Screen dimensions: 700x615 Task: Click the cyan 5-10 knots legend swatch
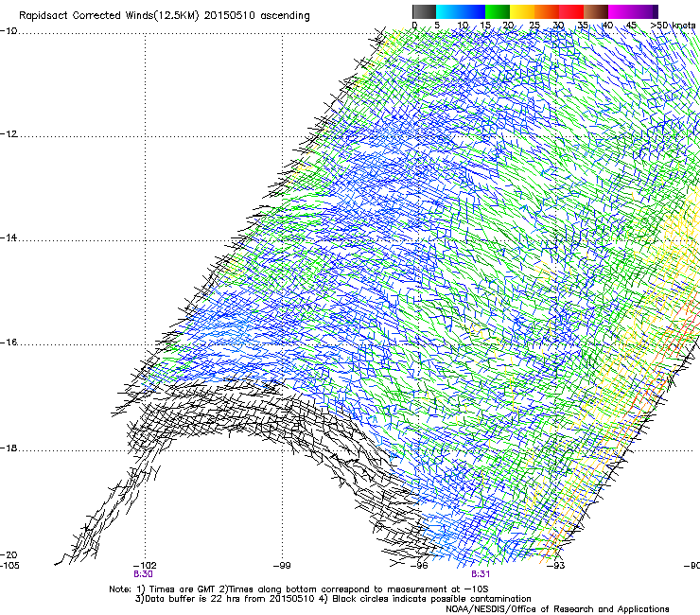point(448,11)
